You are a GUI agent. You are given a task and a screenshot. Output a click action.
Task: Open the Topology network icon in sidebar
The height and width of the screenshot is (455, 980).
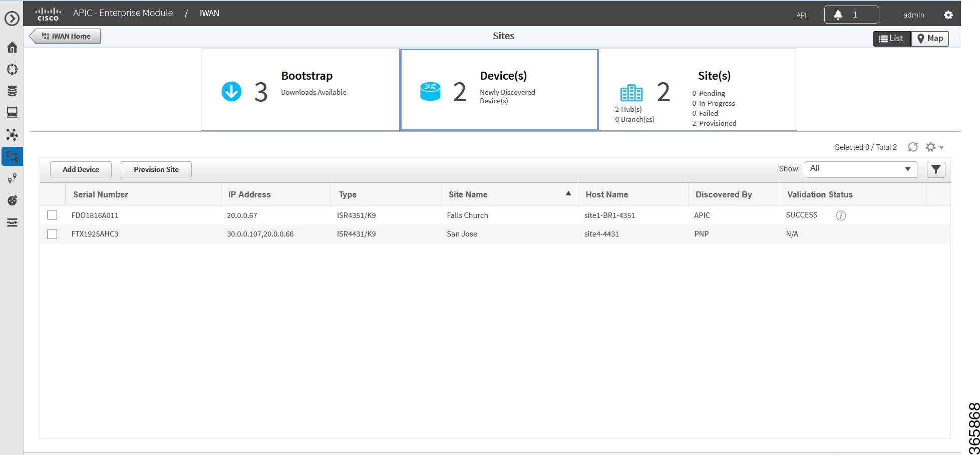click(12, 134)
